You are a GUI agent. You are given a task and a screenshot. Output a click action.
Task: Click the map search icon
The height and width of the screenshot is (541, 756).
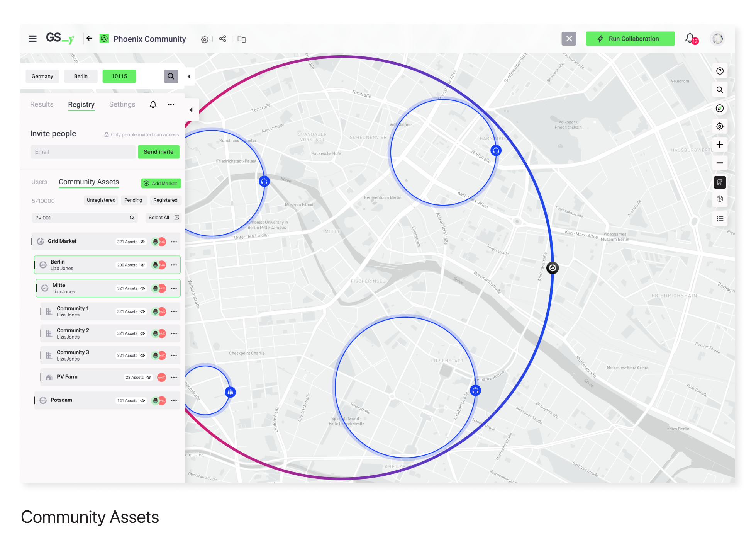[x=720, y=90]
